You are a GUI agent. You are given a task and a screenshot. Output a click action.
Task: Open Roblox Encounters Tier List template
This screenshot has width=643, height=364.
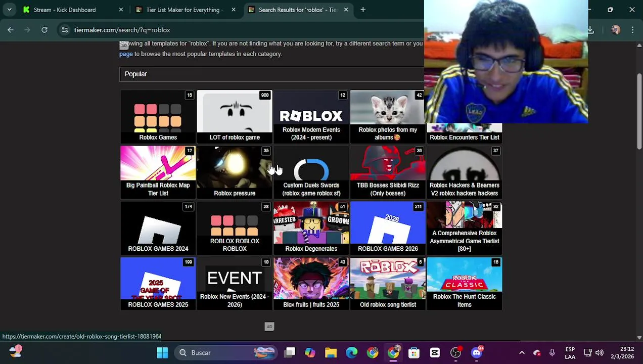464,133
